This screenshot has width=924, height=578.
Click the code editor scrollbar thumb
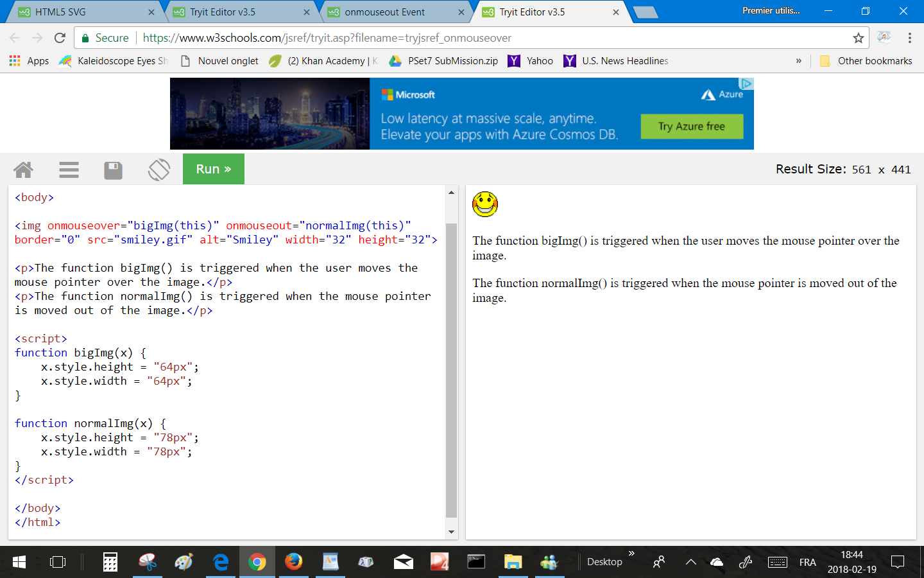click(451, 370)
